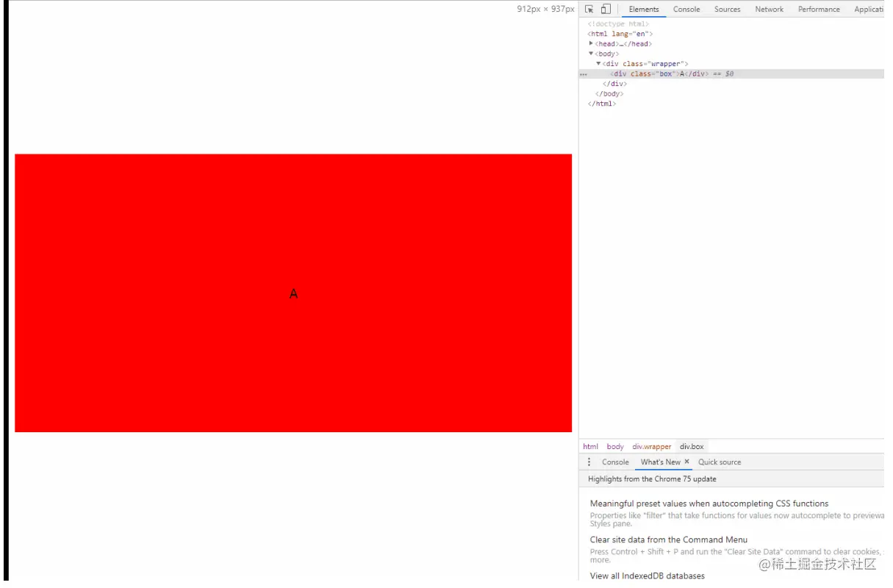This screenshot has width=893, height=588.
Task: Open the drawer three-dot menu
Action: (x=589, y=462)
